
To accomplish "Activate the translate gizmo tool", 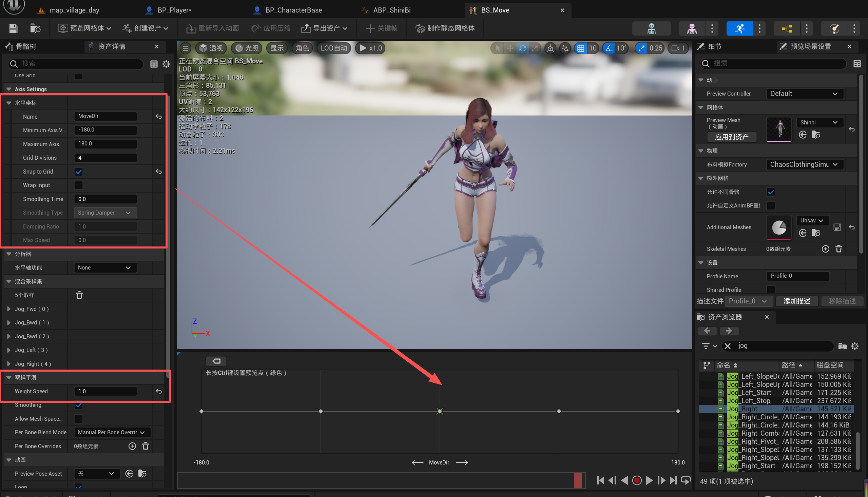I will click(x=510, y=48).
